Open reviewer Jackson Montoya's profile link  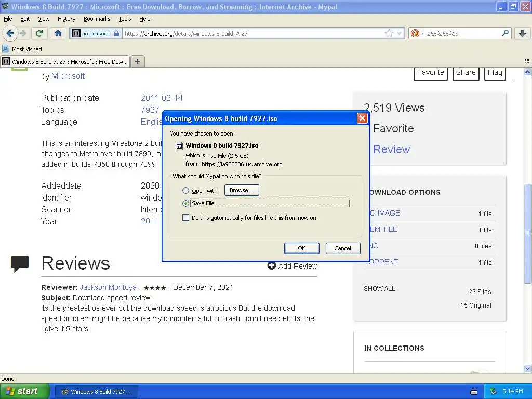108,287
